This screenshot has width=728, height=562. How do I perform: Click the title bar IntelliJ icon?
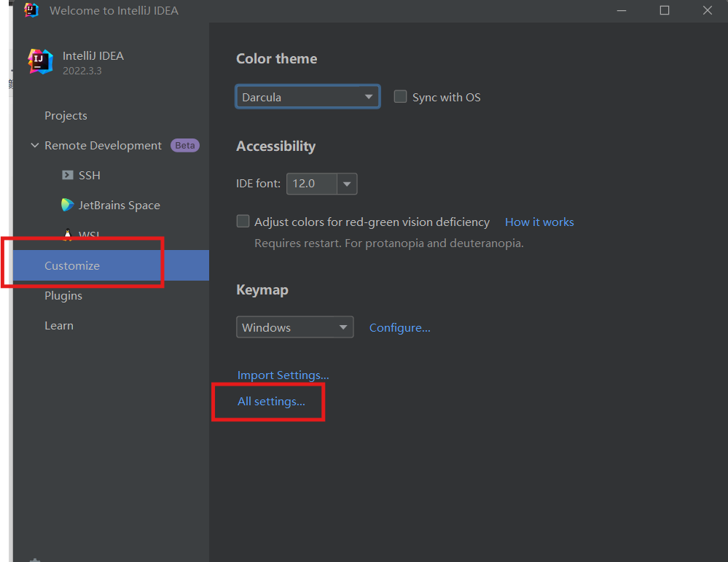(31, 10)
